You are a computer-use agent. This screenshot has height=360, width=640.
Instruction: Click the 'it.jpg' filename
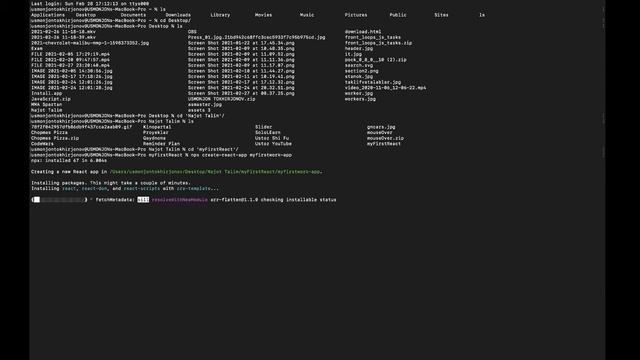(x=353, y=54)
